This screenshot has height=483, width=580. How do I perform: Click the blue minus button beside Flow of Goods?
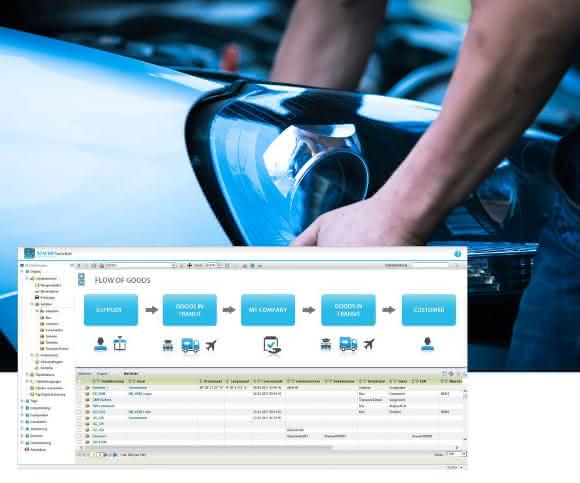tap(81, 283)
